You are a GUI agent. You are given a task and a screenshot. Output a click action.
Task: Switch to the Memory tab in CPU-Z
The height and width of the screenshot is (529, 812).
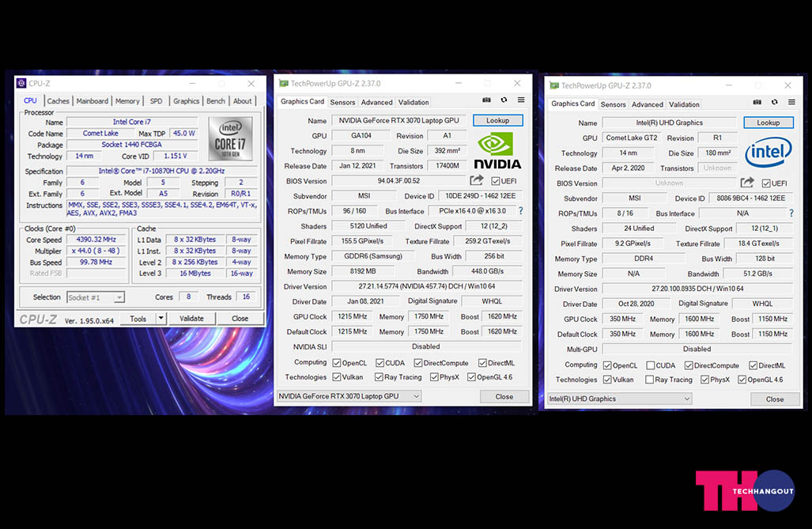[x=127, y=101]
